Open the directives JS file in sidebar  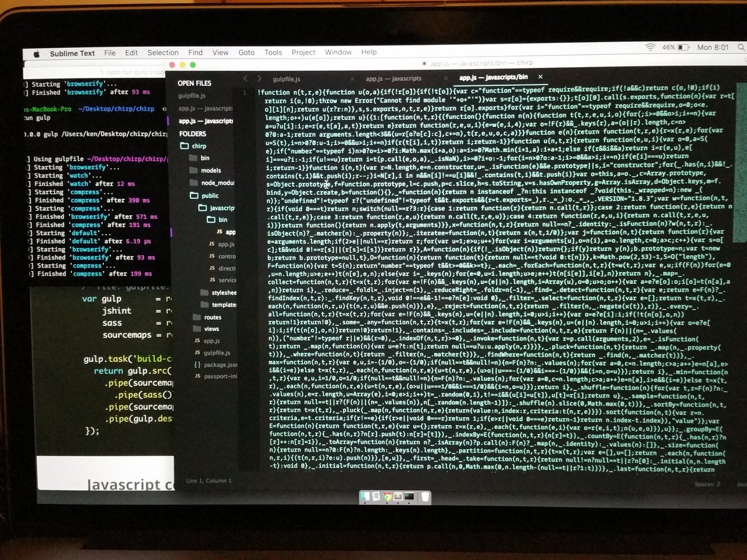coord(222,268)
